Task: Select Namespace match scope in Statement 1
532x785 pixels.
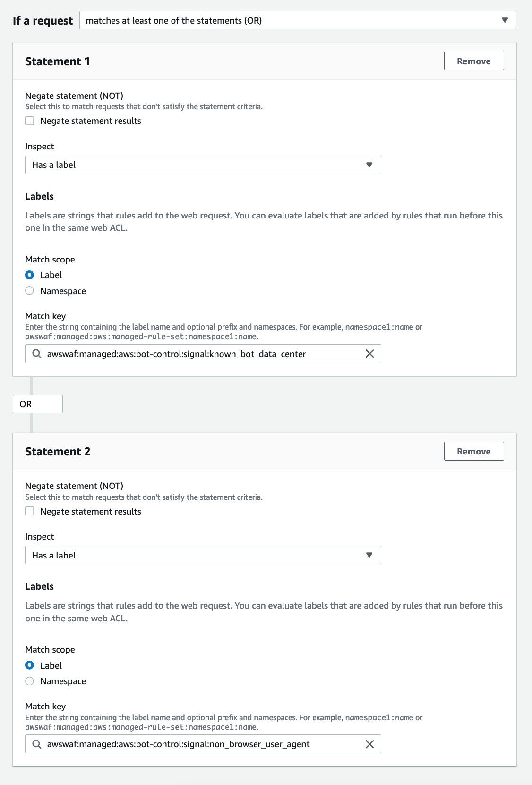Action: (30, 291)
